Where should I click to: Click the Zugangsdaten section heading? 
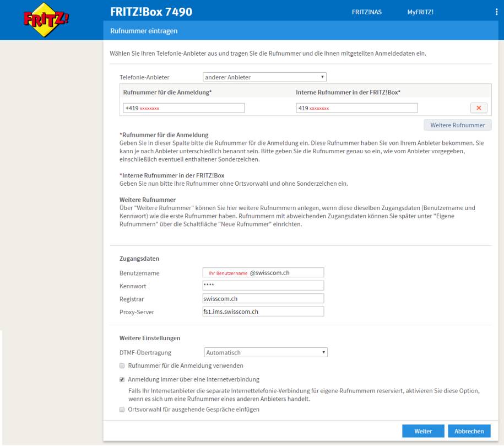[x=139, y=259]
